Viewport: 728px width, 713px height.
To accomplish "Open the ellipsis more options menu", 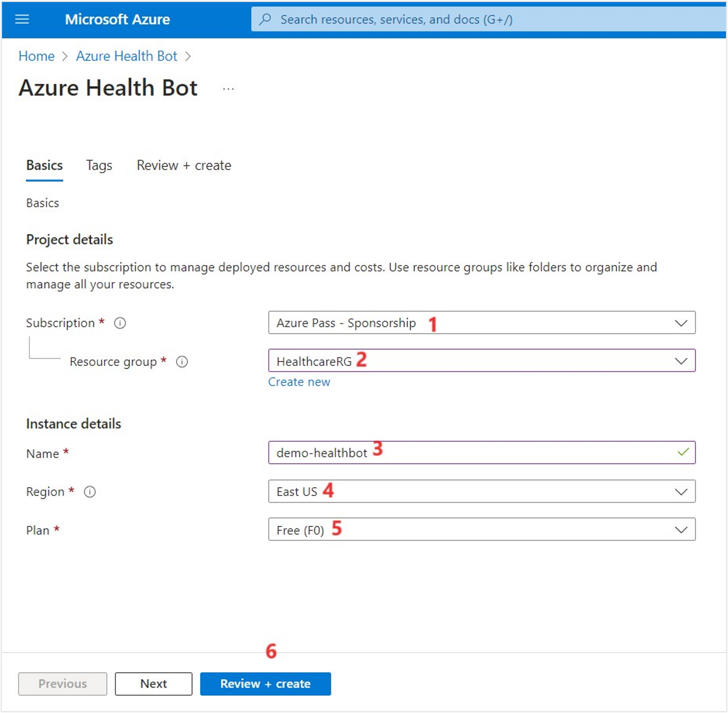I will point(228,89).
